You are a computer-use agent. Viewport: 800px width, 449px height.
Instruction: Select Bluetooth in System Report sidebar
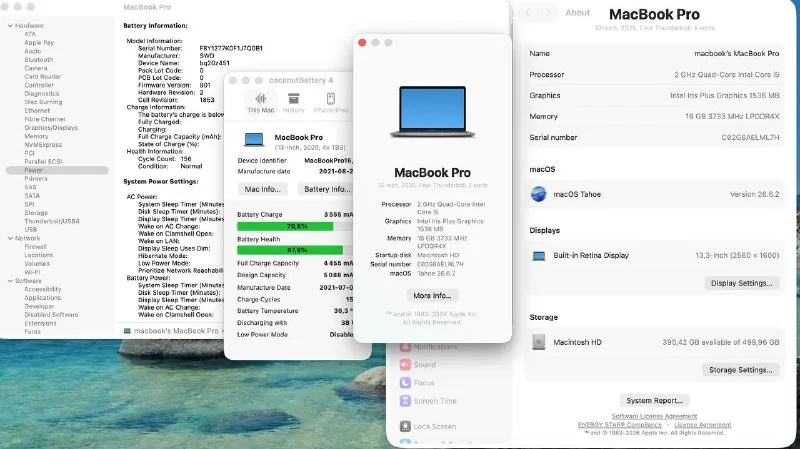click(39, 60)
